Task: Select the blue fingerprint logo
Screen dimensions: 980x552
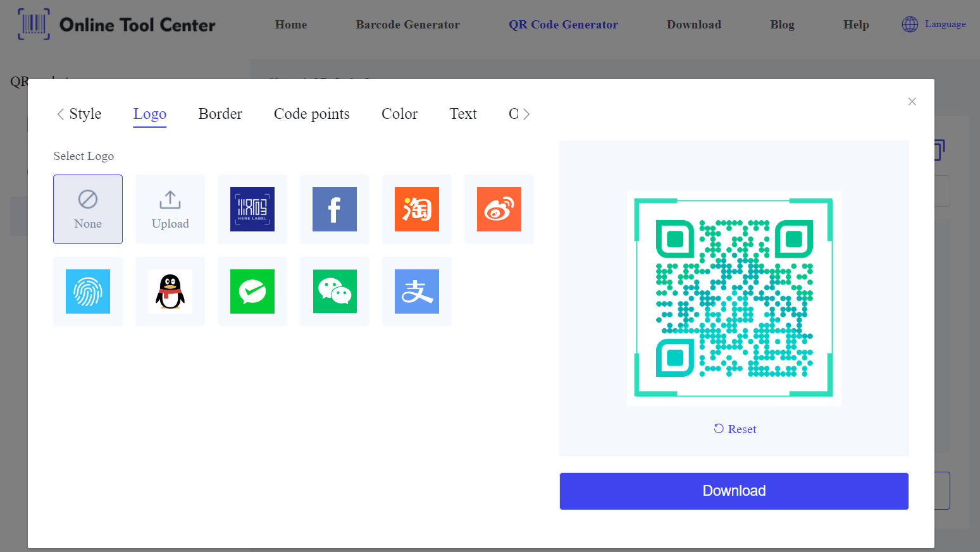Action: click(88, 291)
